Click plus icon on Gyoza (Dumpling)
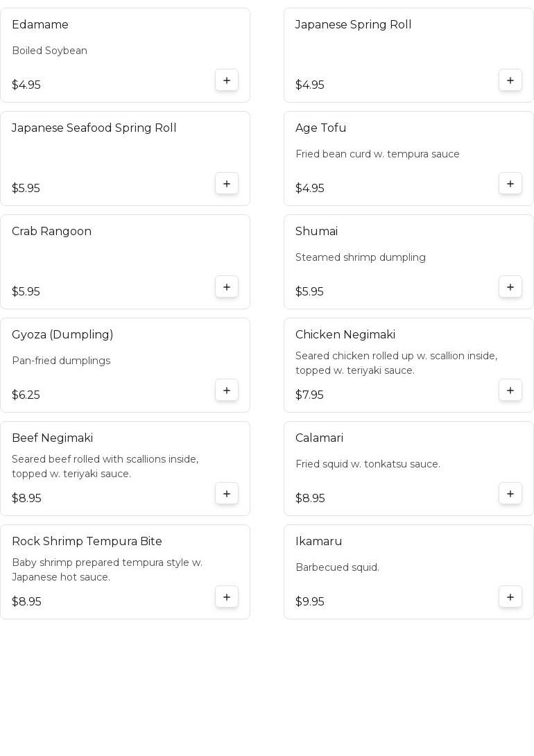 coord(227,390)
